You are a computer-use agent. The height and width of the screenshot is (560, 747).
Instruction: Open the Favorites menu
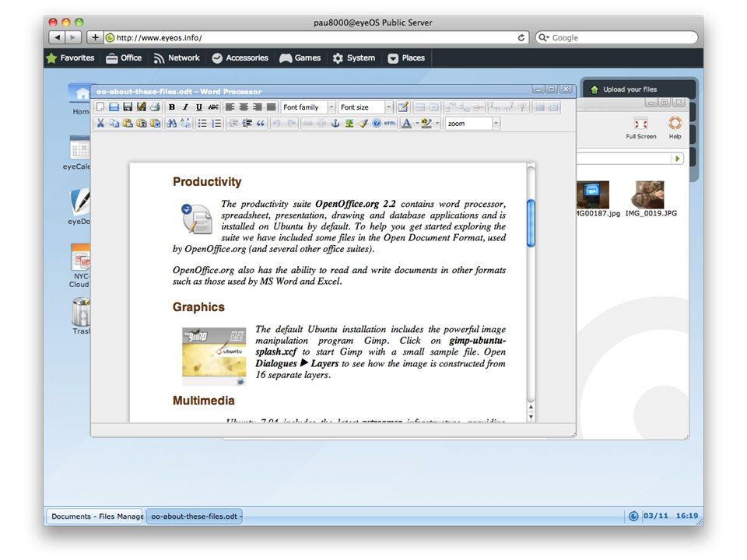(71, 58)
